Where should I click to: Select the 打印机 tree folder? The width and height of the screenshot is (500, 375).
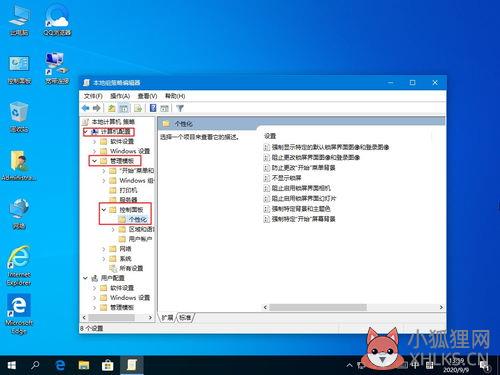(123, 190)
